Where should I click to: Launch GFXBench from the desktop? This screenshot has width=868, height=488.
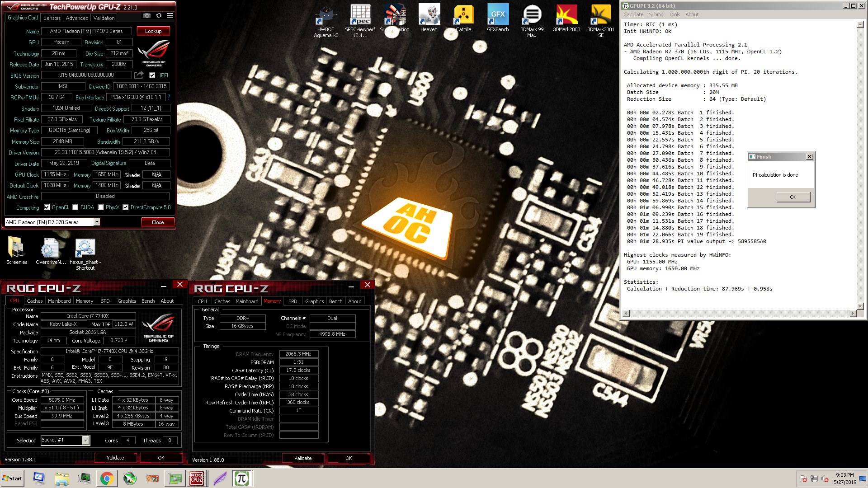point(498,19)
